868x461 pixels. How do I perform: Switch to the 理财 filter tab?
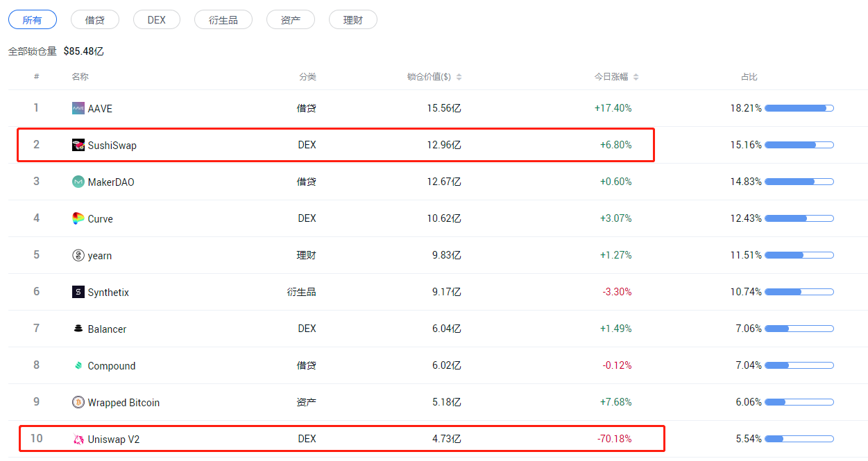[353, 19]
